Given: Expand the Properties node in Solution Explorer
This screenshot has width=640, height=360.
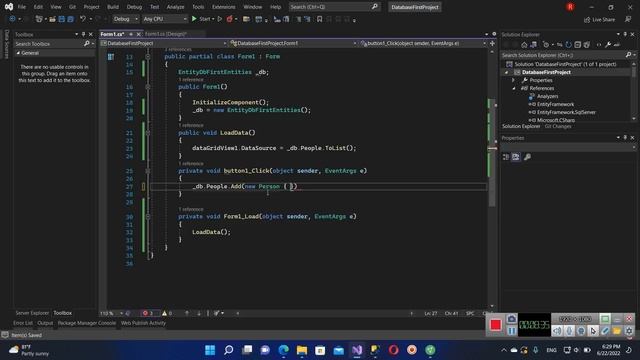Looking at the screenshot, I should [x=514, y=80].
